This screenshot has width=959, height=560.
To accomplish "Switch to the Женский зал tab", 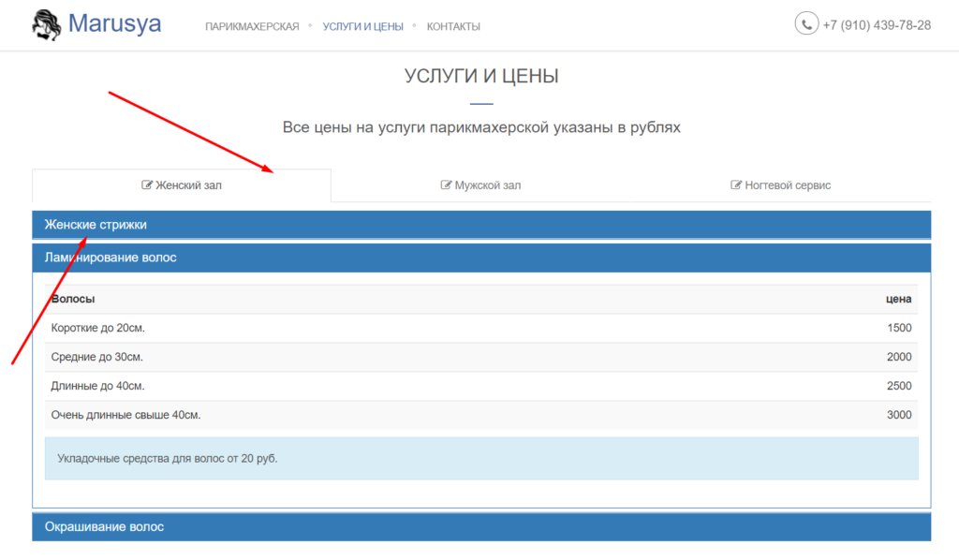I will pyautogui.click(x=182, y=185).
